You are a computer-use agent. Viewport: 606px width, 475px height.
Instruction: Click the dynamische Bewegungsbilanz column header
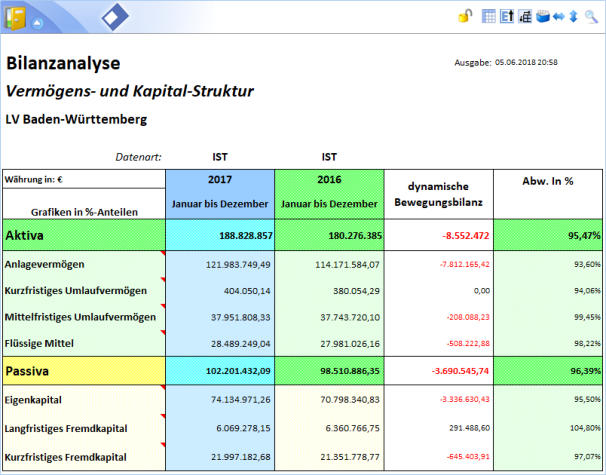pos(438,194)
